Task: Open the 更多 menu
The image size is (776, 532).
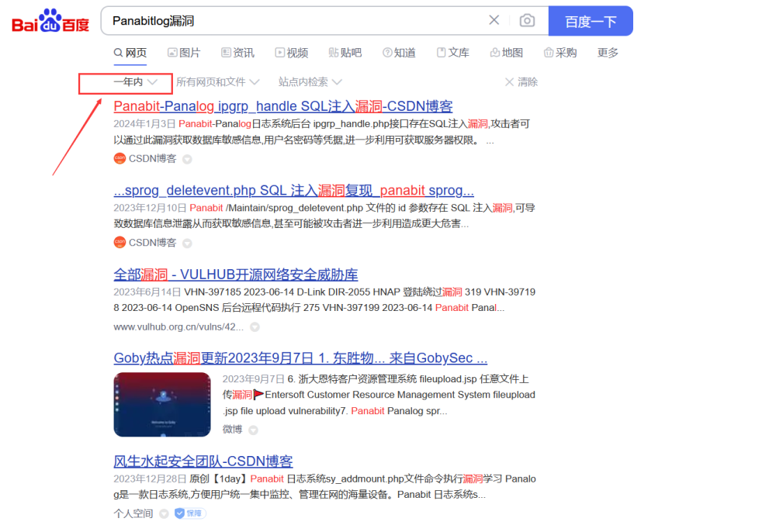Action: click(x=608, y=53)
